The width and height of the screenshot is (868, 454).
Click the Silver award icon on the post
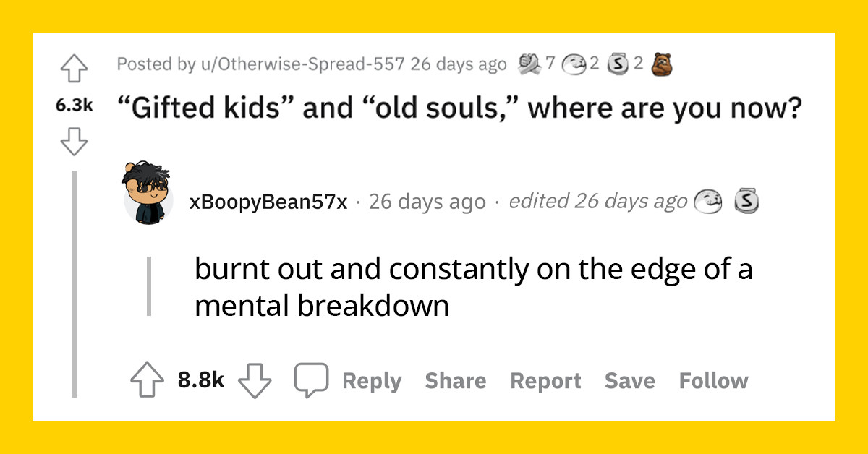click(619, 64)
